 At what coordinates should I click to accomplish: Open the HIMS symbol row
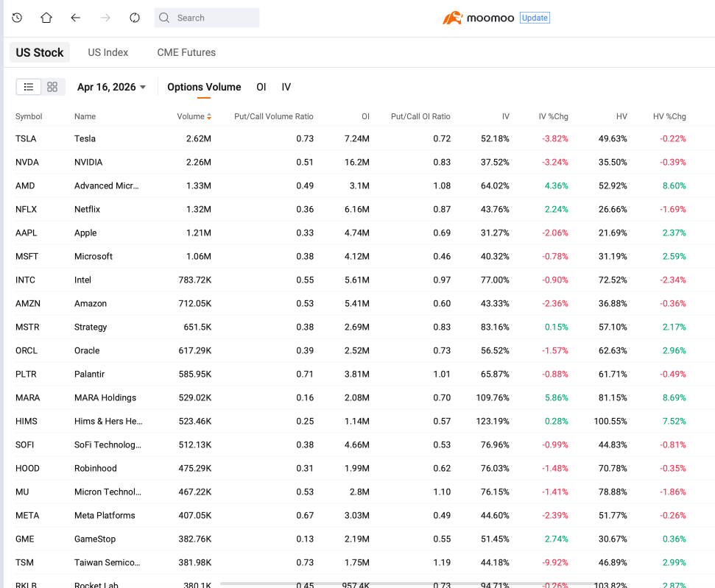tap(27, 421)
